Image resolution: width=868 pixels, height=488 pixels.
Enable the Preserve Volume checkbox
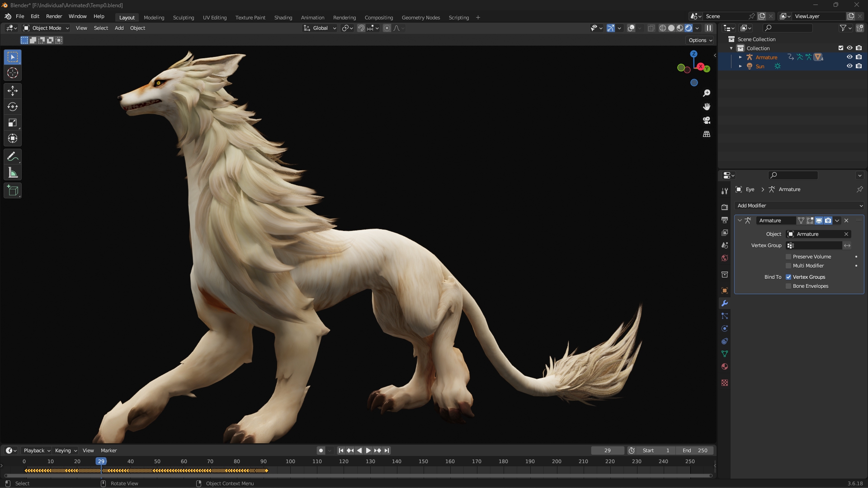(788, 257)
